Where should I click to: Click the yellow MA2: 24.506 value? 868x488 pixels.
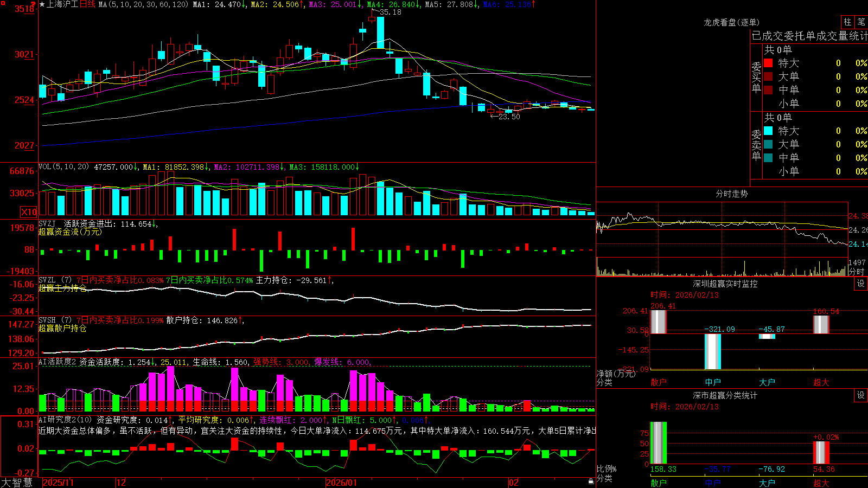[277, 4]
